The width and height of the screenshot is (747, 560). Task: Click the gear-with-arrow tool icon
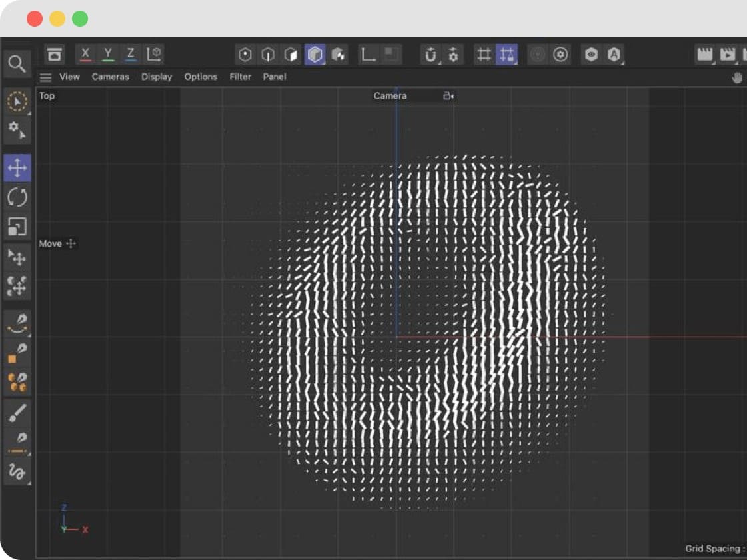[17, 130]
